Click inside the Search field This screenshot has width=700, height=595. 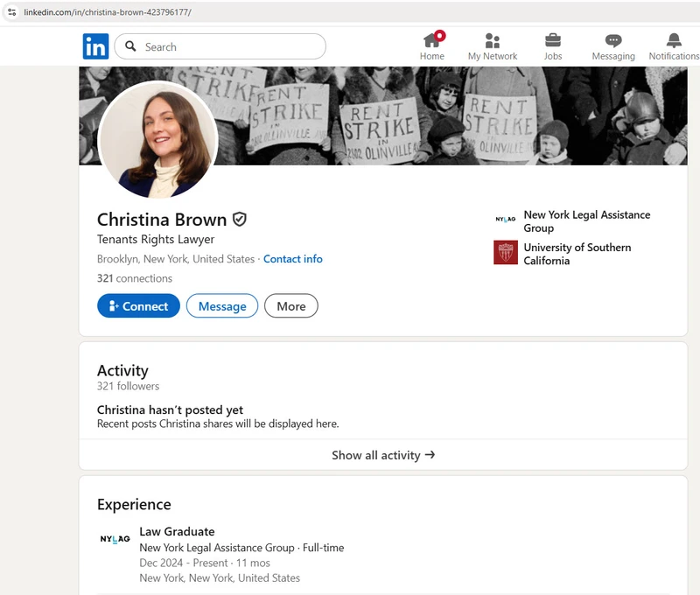coord(227,46)
